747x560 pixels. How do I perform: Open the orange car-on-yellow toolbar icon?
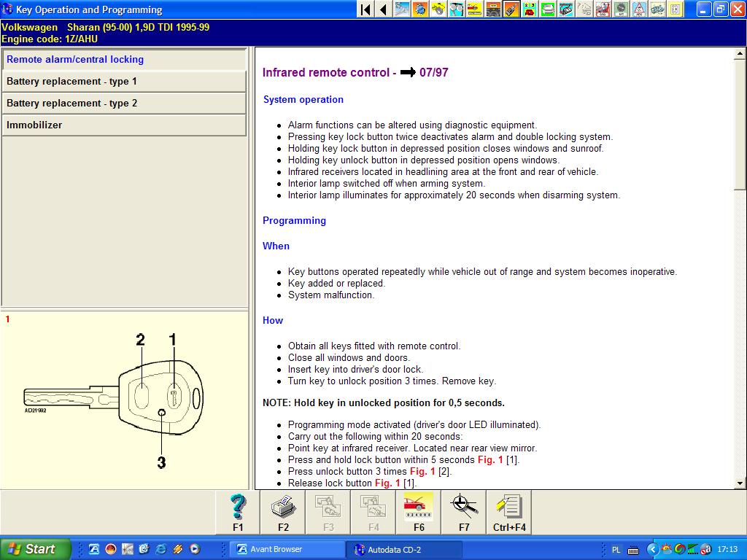tap(474, 9)
